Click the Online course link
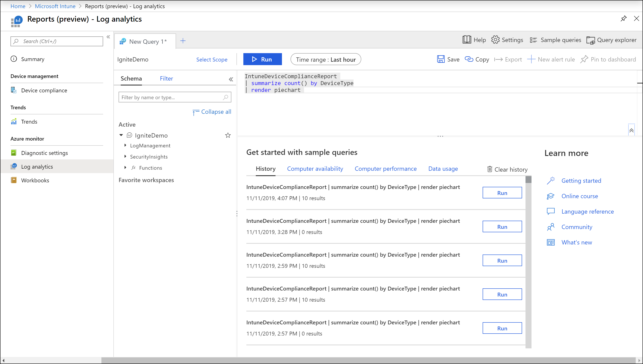643x364 pixels. 579,196
